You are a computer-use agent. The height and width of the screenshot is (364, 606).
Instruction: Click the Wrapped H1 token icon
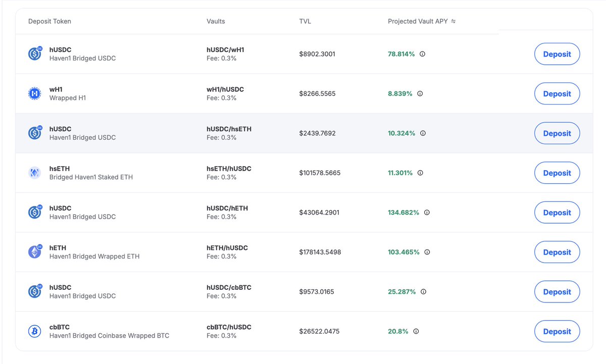coord(35,93)
